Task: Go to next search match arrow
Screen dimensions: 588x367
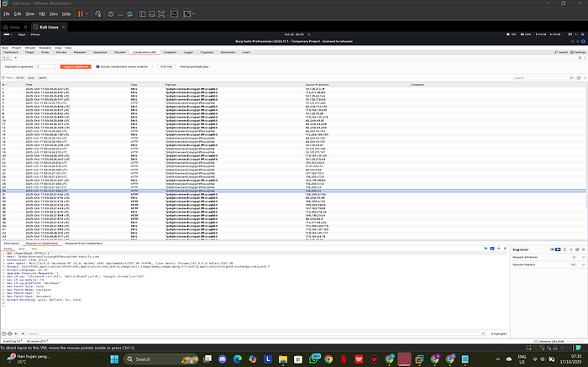Action: click(23, 333)
